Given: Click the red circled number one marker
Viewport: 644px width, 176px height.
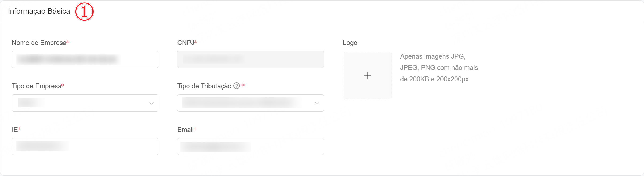Looking at the screenshot, I should point(84,12).
